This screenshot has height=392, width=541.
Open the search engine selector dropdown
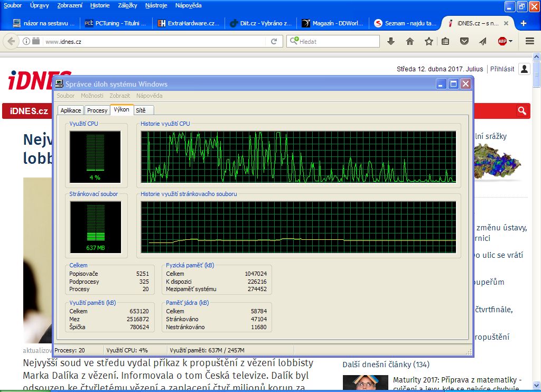click(294, 41)
